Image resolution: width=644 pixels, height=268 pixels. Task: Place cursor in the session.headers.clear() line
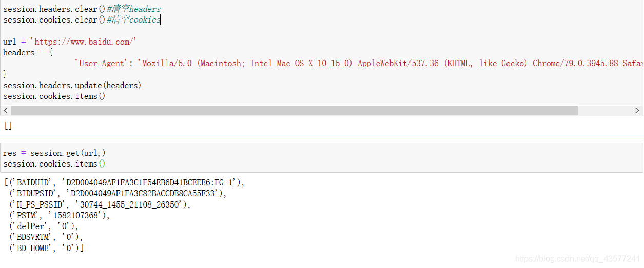point(50,9)
